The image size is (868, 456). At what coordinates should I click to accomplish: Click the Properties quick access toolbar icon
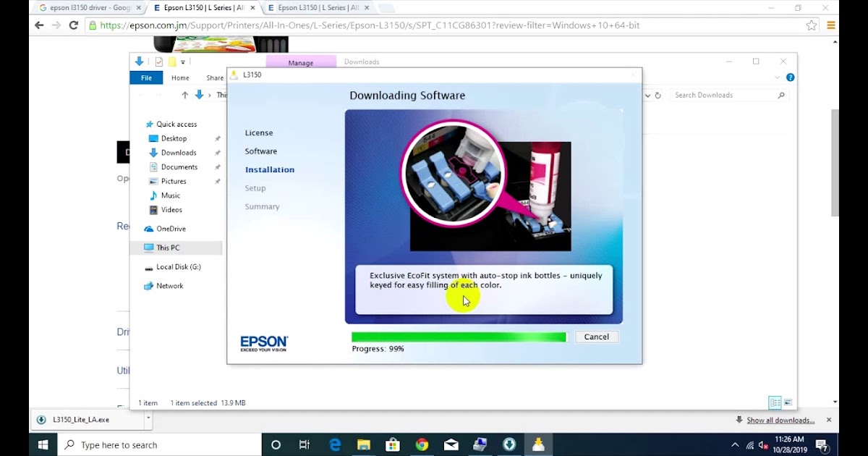(159, 62)
